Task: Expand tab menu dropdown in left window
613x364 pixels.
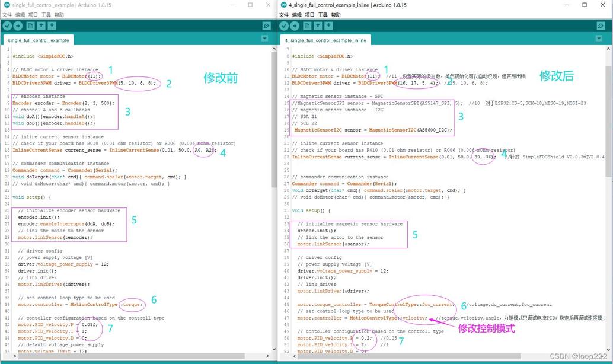Action: click(264, 39)
